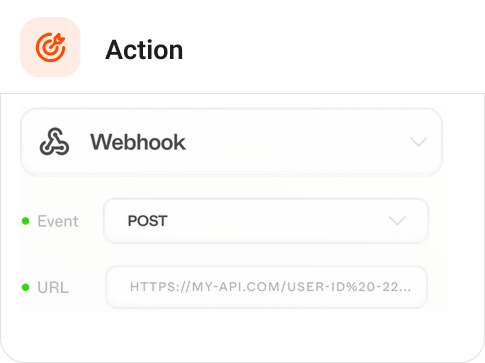Click the green dot beside Event
Screen dimensions: 485x363
pos(26,221)
